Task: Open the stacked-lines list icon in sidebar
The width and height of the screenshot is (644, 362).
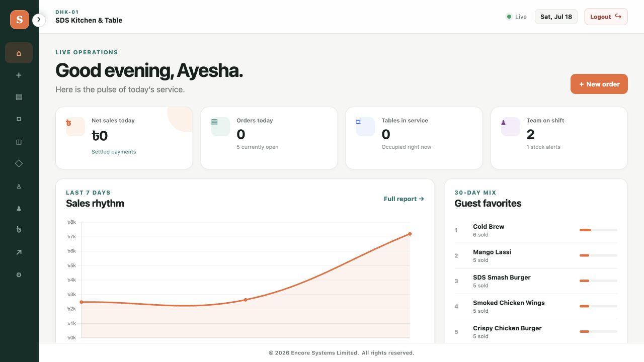Action: pos(19,97)
